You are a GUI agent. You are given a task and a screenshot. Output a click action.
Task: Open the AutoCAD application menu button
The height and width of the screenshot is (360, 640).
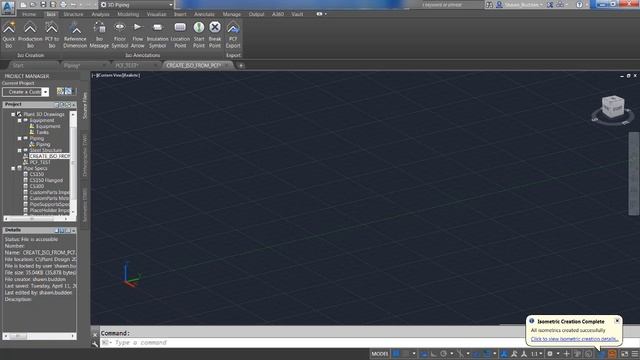click(x=8, y=7)
